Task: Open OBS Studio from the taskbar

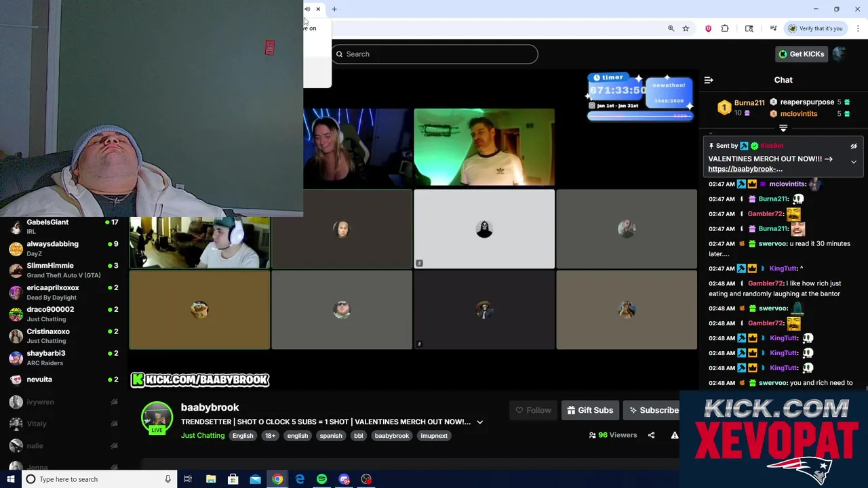Action: [366, 479]
